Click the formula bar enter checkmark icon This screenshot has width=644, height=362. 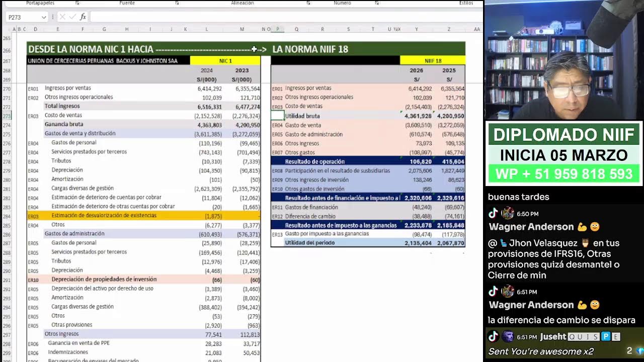click(72, 17)
